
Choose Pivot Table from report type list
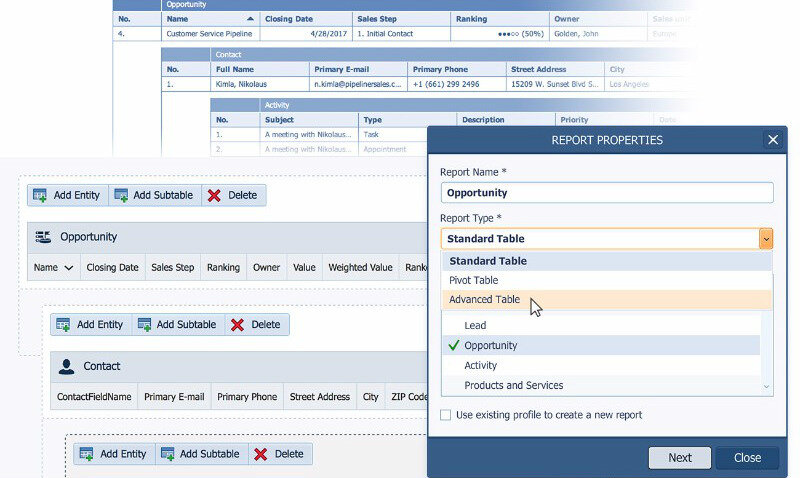tap(473, 281)
